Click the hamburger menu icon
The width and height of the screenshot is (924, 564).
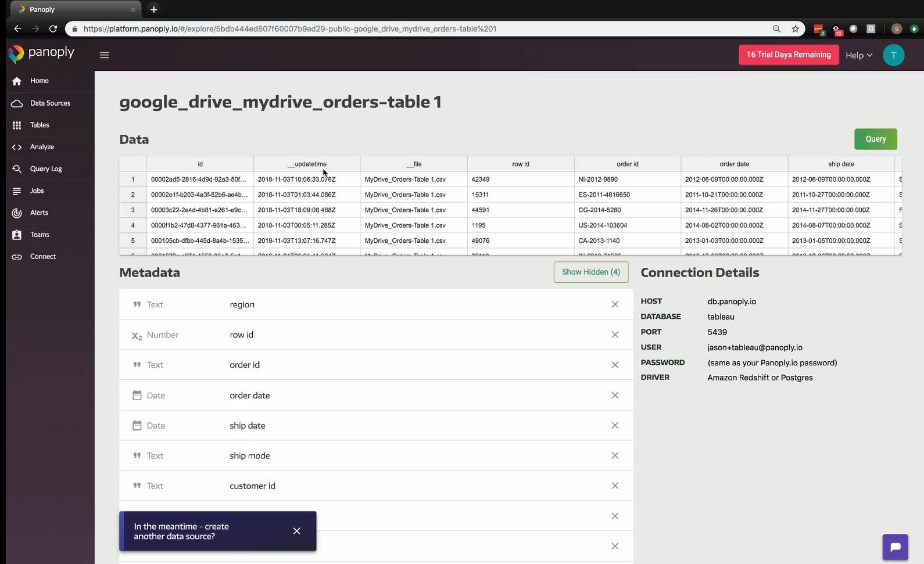(105, 55)
